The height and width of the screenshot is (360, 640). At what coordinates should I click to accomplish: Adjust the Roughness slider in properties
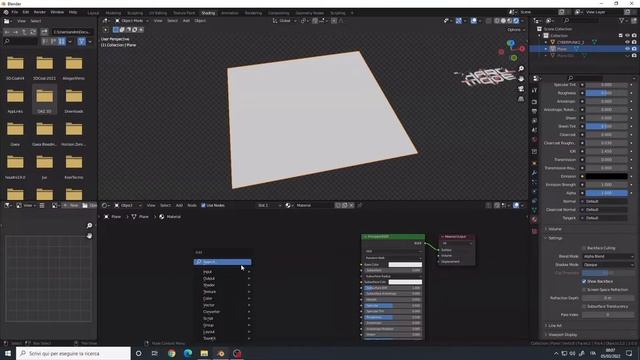(607, 93)
